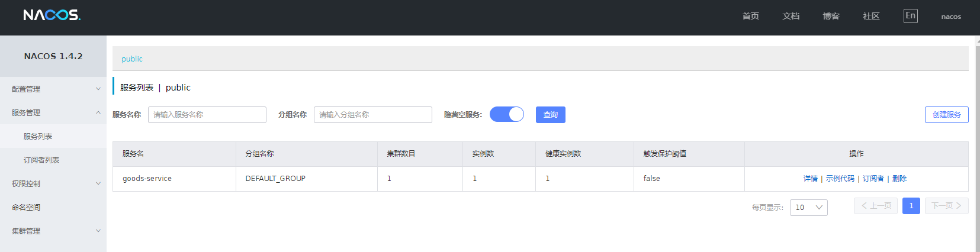The image size is (980, 252).
Task: Click the 实例数 column header
Action: [499, 154]
